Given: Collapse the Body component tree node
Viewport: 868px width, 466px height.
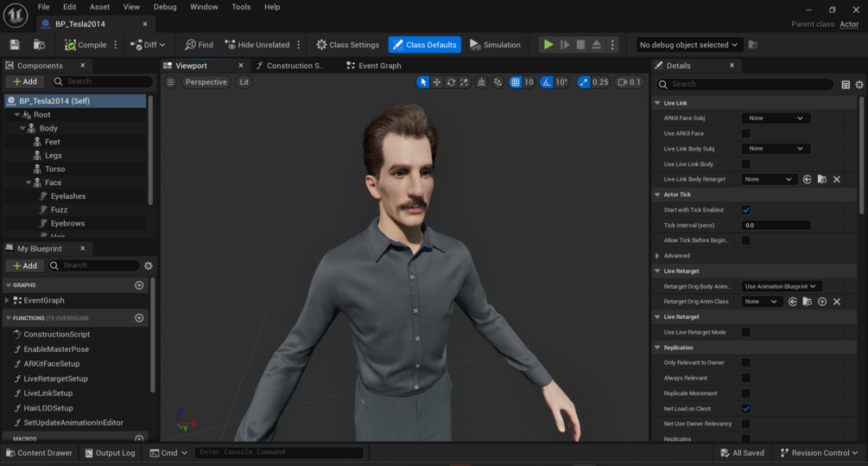Looking at the screenshot, I should (x=23, y=128).
